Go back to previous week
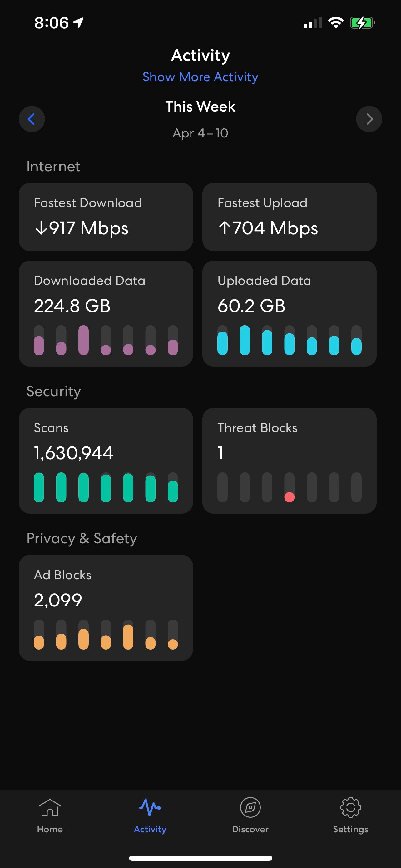The image size is (401, 868). (x=32, y=119)
